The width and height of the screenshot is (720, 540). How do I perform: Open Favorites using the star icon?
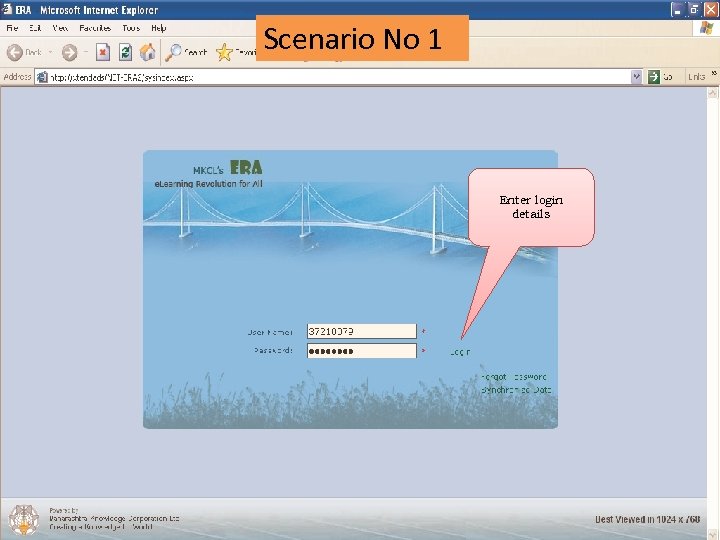pos(224,52)
